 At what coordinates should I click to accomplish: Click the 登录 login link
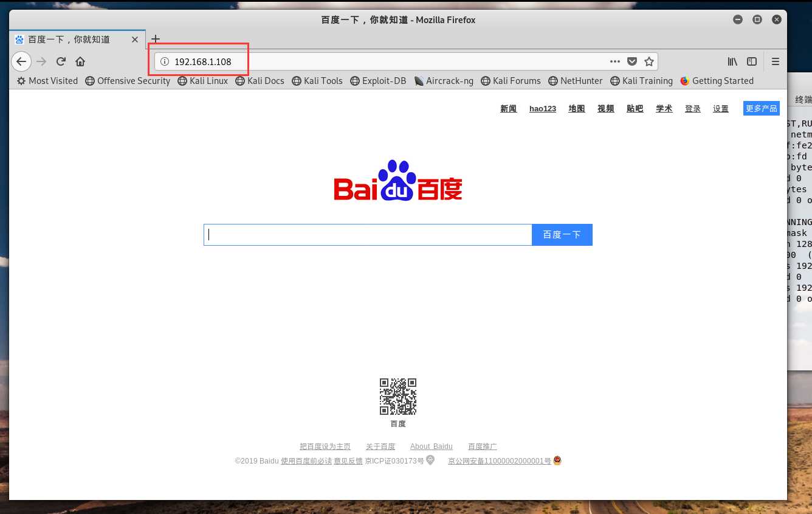[693, 109]
